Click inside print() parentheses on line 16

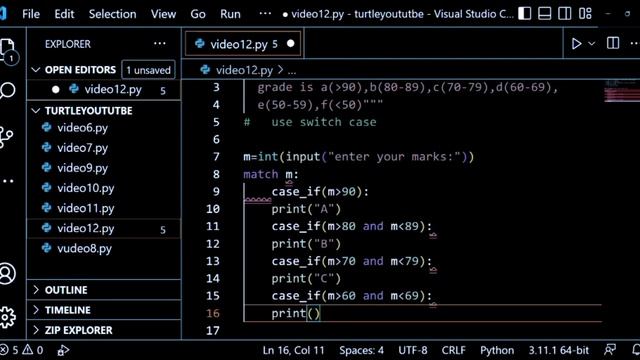click(x=313, y=313)
